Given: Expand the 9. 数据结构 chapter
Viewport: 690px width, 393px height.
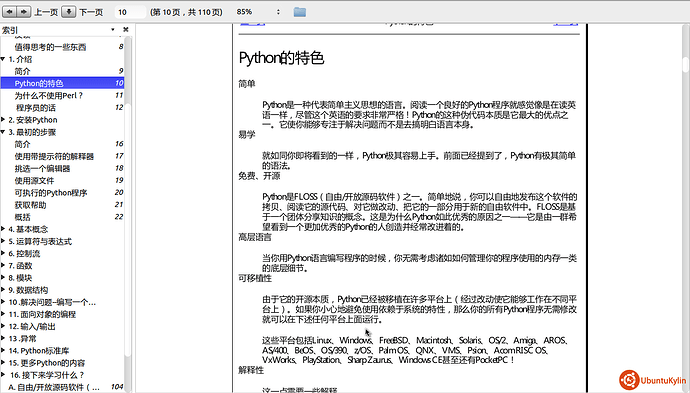Looking at the screenshot, I should point(3,290).
